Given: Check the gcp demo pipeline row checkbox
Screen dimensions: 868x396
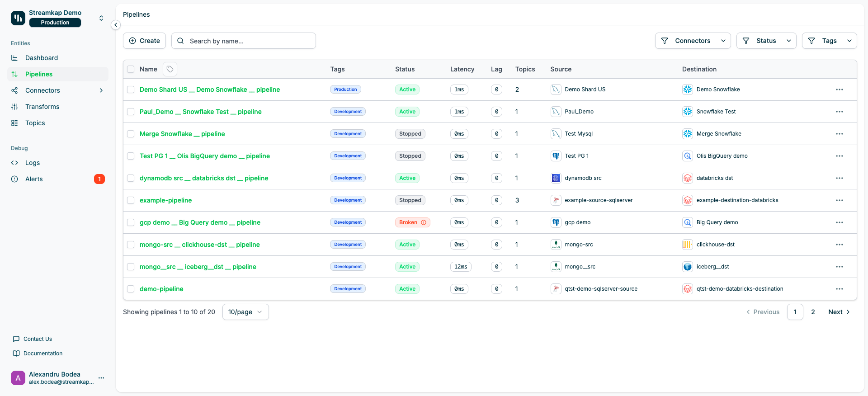Looking at the screenshot, I should tap(131, 222).
